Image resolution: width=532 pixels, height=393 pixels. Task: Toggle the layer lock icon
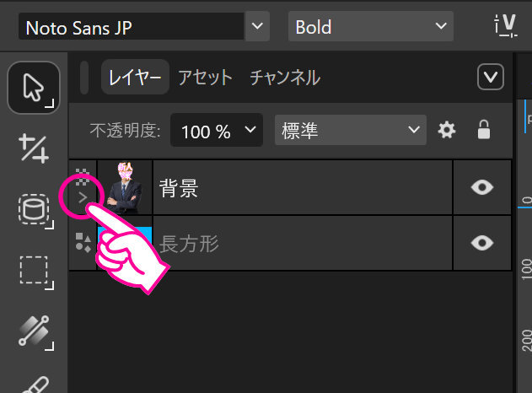pos(484,130)
